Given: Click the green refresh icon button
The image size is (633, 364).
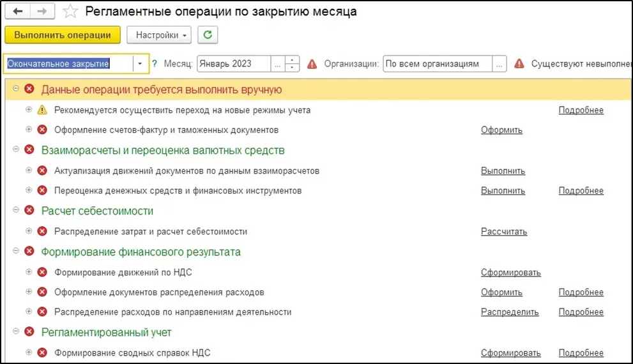Looking at the screenshot, I should pos(208,35).
